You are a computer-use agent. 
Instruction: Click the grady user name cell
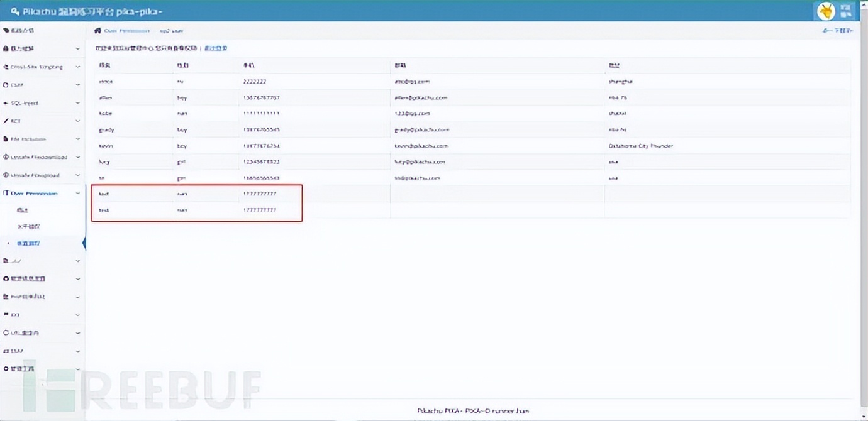click(106, 129)
